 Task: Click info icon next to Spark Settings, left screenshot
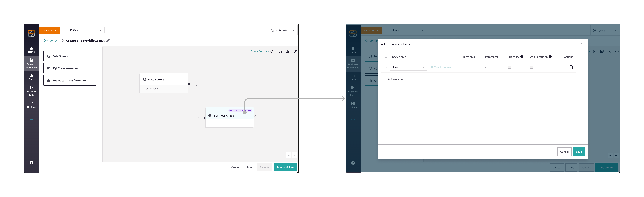pyautogui.click(x=272, y=51)
